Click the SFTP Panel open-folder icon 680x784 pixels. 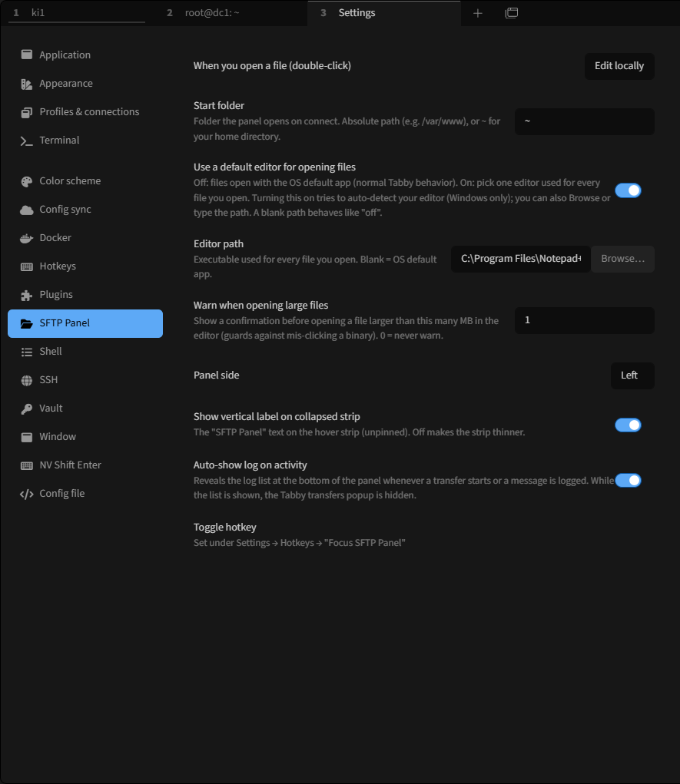(27, 323)
